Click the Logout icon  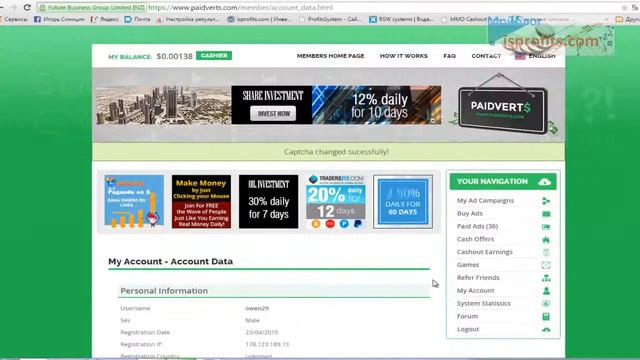pos(546,329)
